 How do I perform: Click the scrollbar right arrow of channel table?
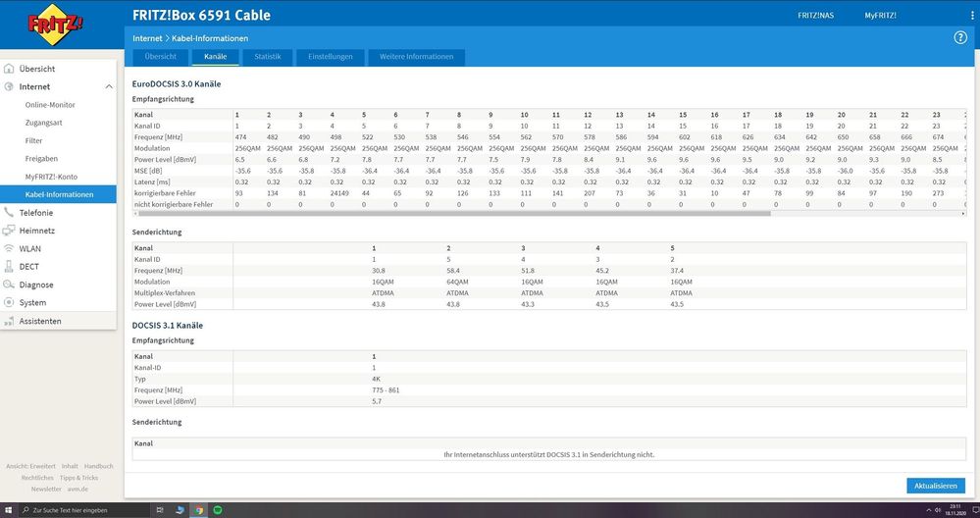[963, 213]
